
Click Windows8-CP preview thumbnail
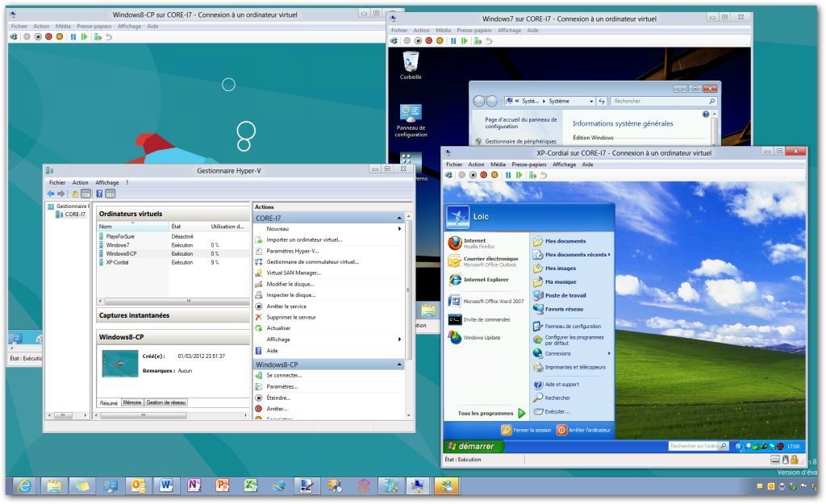120,364
